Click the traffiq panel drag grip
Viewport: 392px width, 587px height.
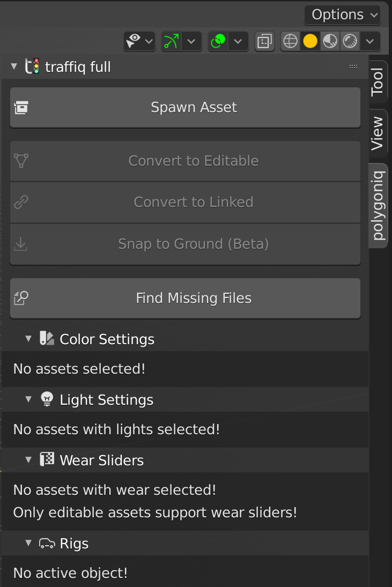[353, 66]
